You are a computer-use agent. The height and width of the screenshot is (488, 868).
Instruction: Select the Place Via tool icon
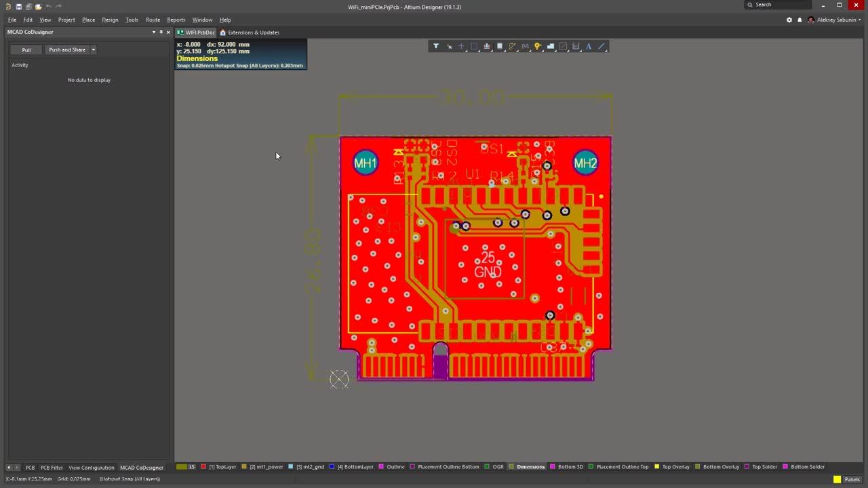pos(538,47)
